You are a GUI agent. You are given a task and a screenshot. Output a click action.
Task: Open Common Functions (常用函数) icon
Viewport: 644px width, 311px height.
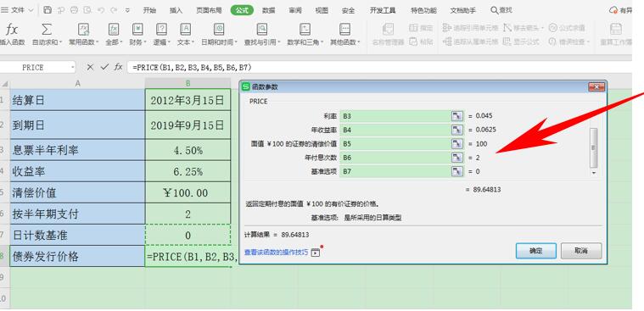[x=84, y=29]
